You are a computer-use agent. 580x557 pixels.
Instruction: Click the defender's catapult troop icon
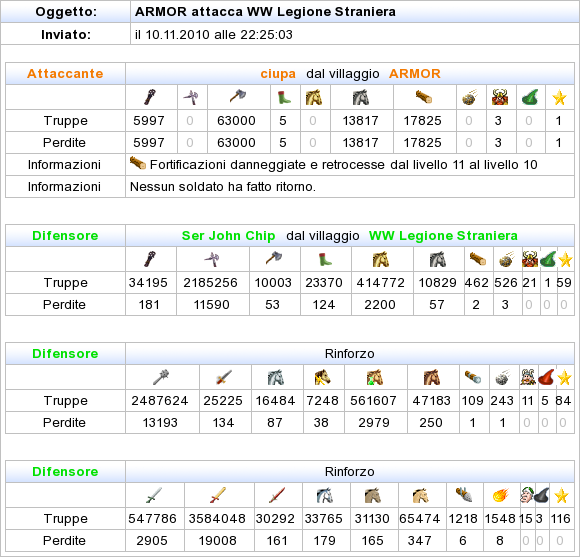pos(507,259)
